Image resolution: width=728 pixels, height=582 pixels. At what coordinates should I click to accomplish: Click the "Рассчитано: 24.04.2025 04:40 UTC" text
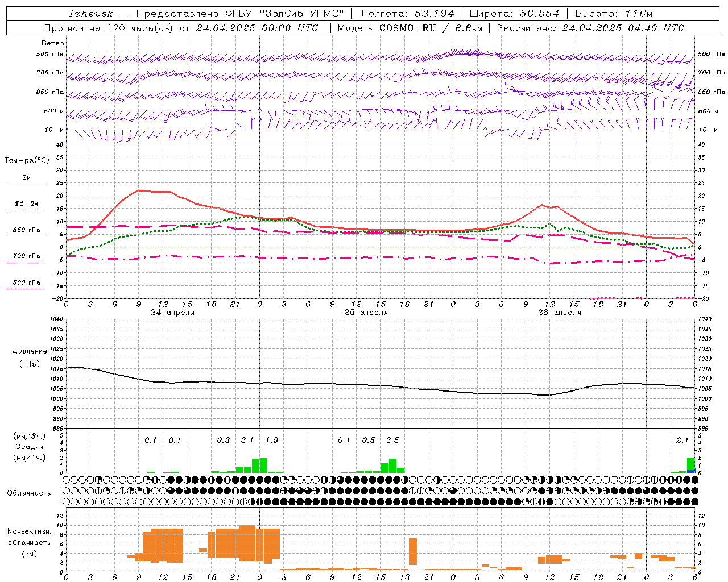[x=590, y=28]
